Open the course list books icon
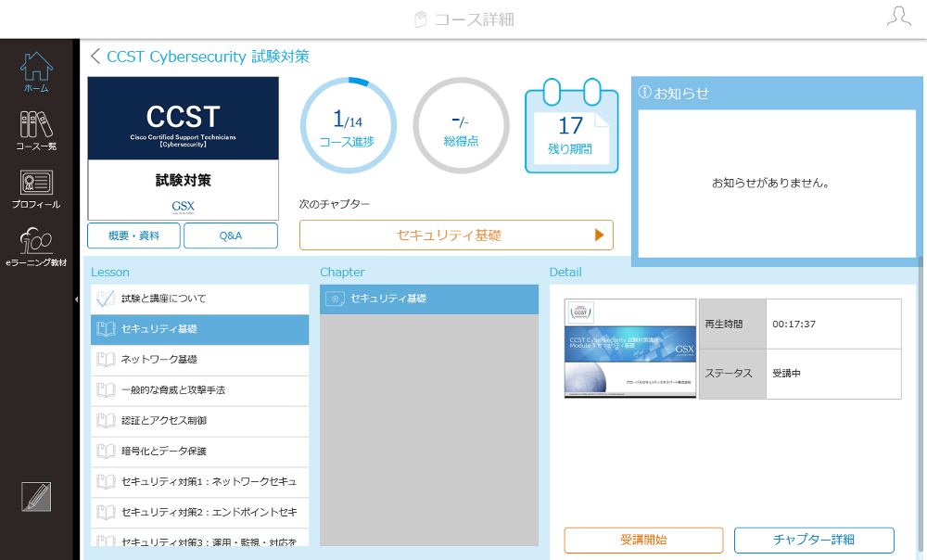927x560 pixels. [x=36, y=131]
